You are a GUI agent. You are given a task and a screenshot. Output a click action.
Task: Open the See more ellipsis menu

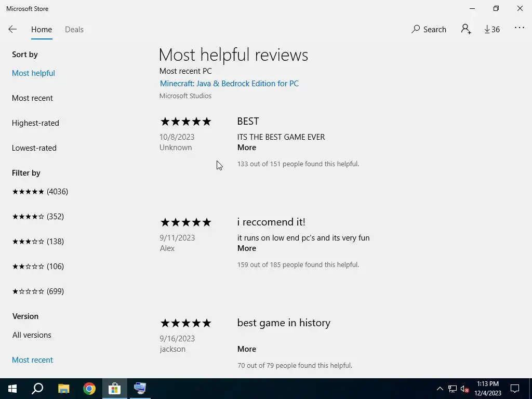click(520, 28)
